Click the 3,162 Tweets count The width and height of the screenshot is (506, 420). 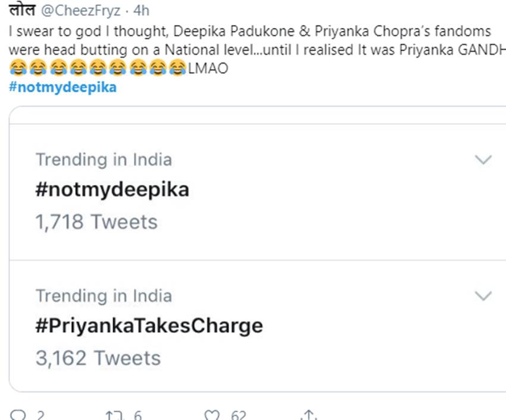(98, 358)
